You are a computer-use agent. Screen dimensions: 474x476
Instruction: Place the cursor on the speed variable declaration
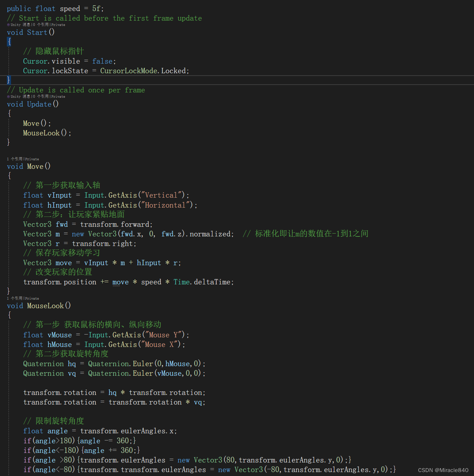(x=70, y=8)
